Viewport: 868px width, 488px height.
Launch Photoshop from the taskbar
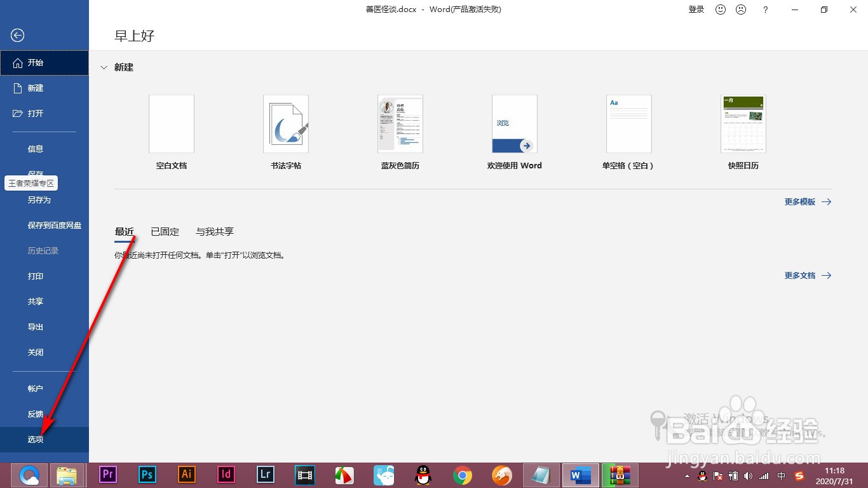tap(147, 475)
